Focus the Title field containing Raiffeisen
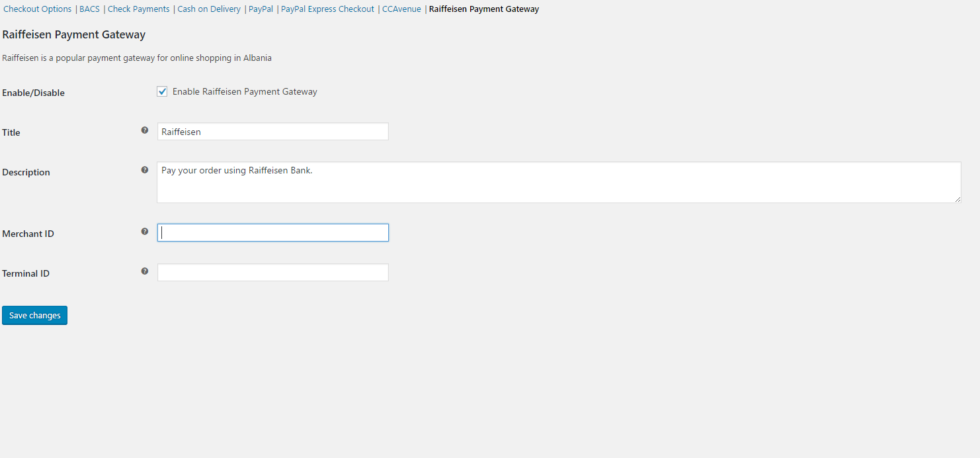Viewport: 980px width, 458px height. pyautogui.click(x=272, y=132)
